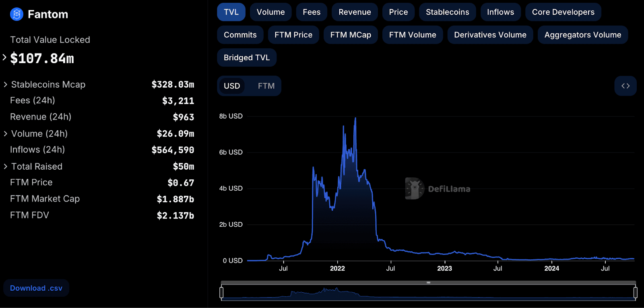Click the $963 revenue value

point(184,117)
